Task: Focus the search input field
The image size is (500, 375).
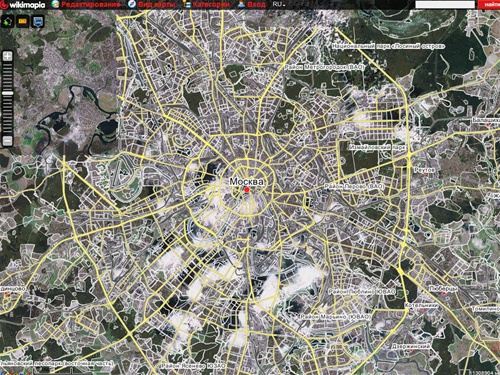Action: point(445,4)
